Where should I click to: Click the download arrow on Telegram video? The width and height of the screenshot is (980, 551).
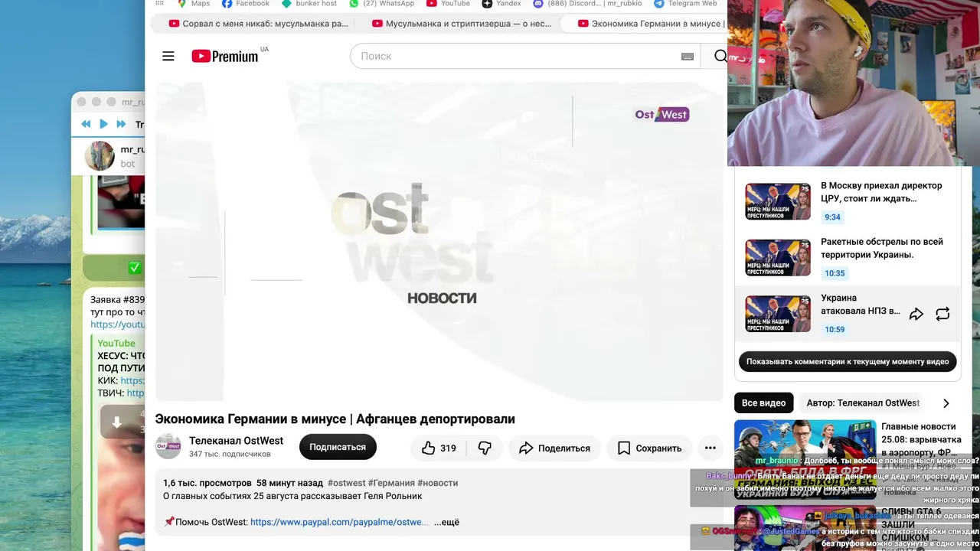[116, 422]
